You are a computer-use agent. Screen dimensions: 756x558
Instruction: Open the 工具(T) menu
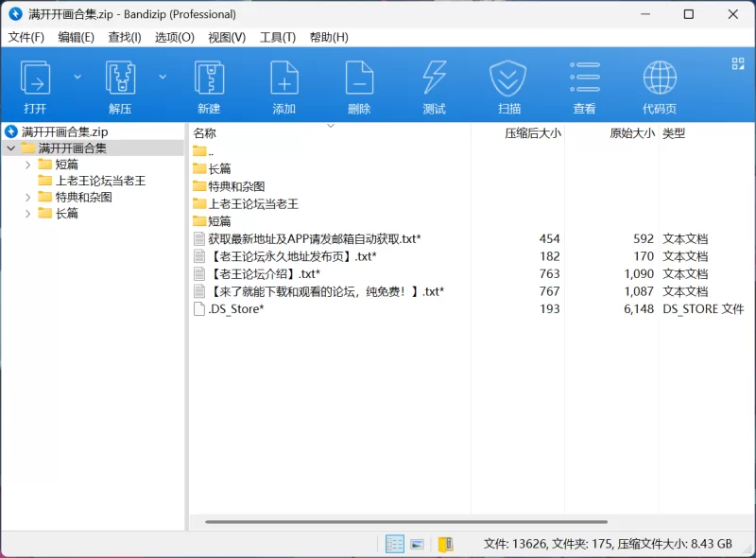[277, 37]
